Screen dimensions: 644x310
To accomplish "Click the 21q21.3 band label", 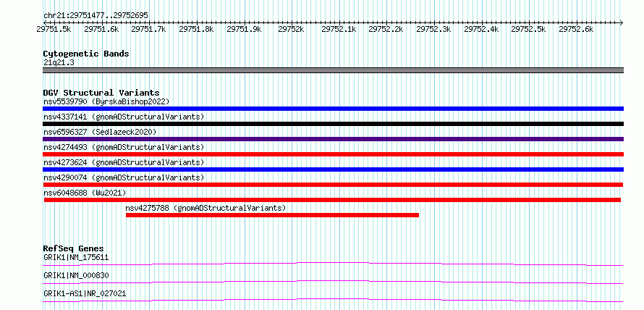I will [59, 63].
